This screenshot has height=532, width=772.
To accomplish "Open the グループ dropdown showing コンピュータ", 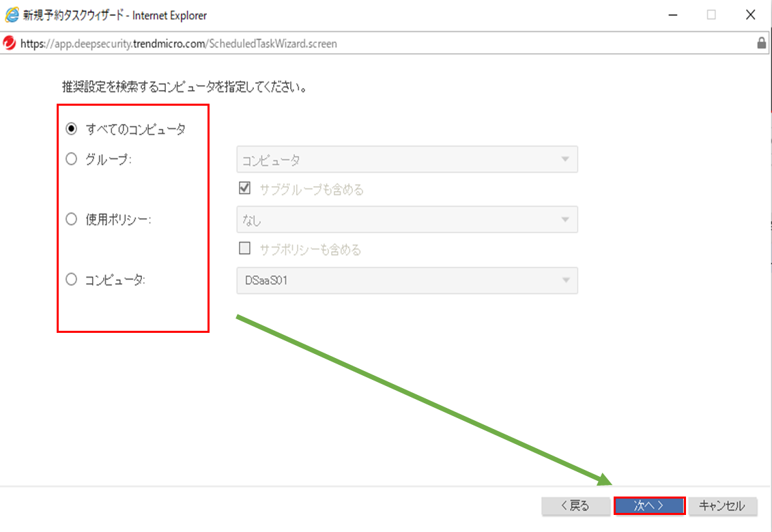I will tap(408, 160).
